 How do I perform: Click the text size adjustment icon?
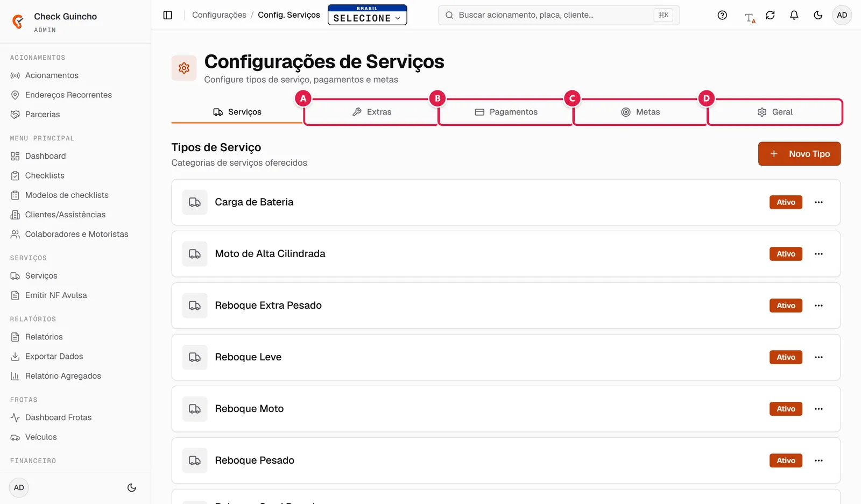pyautogui.click(x=750, y=18)
